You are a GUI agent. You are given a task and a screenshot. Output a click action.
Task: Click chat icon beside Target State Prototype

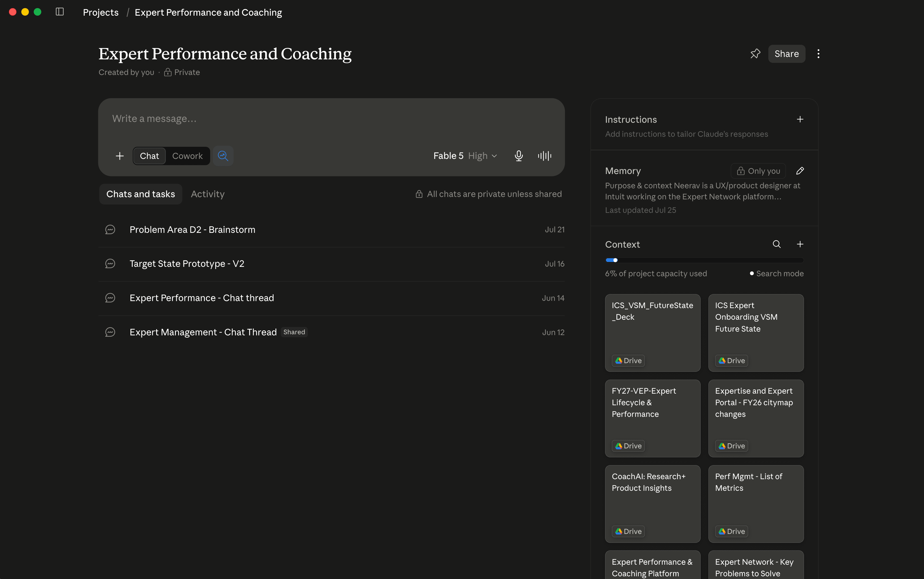click(x=110, y=263)
